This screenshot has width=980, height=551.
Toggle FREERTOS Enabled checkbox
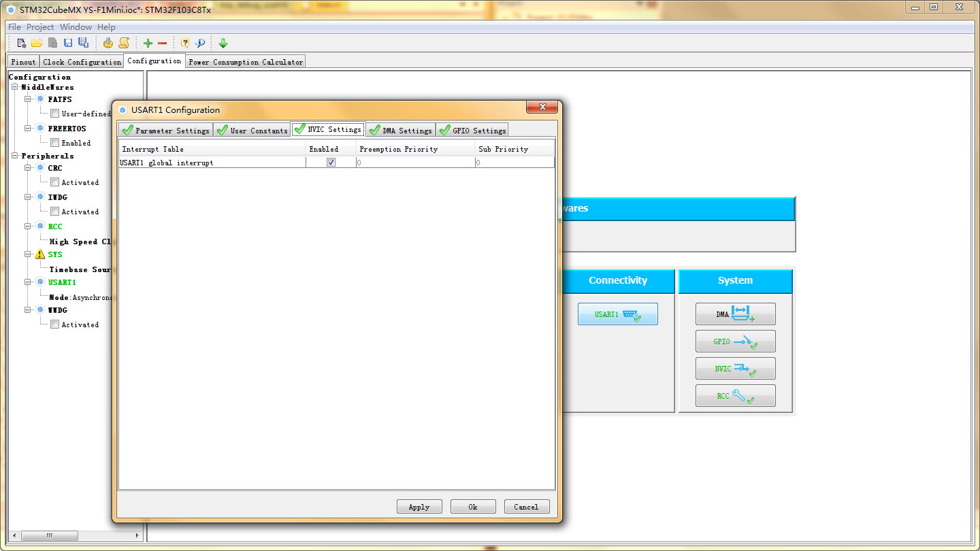coord(54,143)
